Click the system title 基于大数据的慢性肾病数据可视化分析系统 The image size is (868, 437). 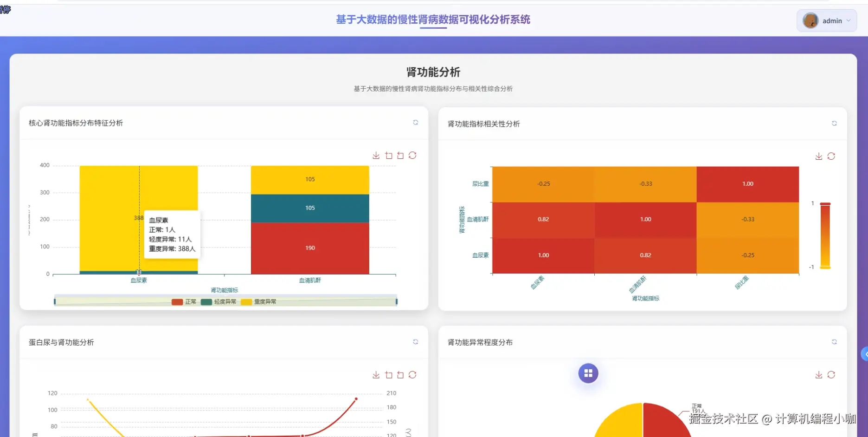coord(433,20)
